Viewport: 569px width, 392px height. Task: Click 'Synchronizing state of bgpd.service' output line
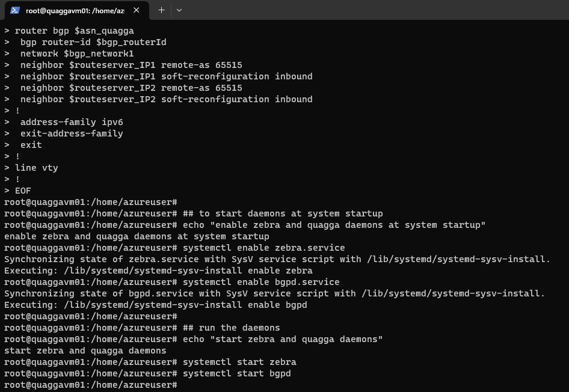coord(275,293)
